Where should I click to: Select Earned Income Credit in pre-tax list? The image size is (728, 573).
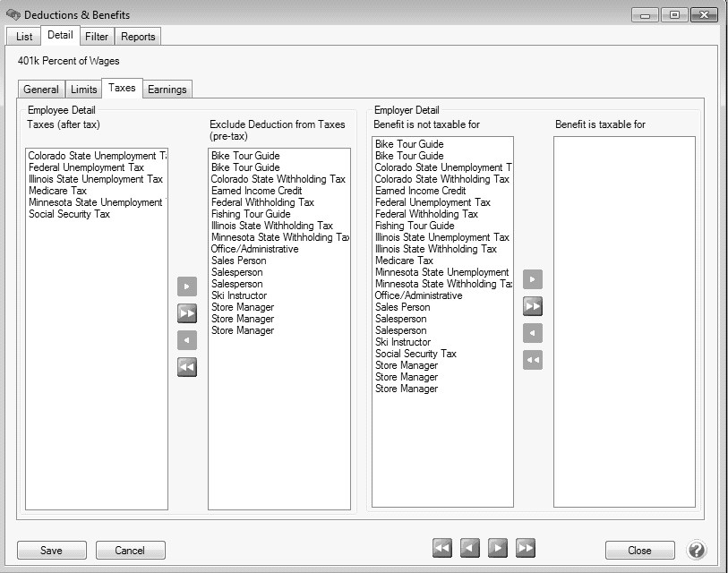point(256,191)
